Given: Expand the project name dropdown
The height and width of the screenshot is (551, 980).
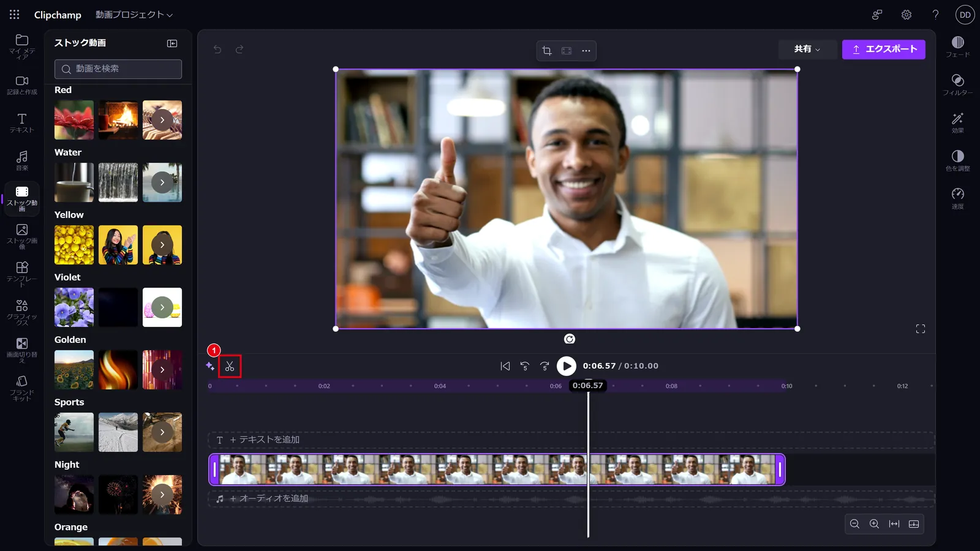Looking at the screenshot, I should [x=134, y=15].
